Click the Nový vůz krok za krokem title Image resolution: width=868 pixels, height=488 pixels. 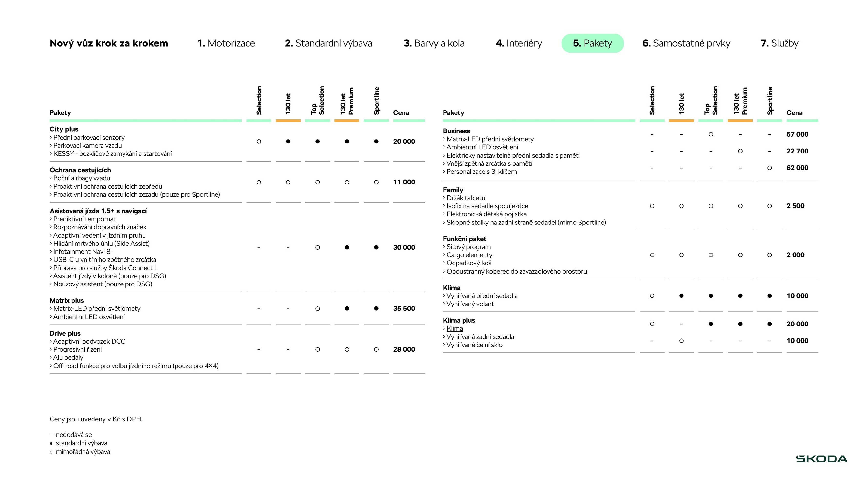pyautogui.click(x=108, y=43)
